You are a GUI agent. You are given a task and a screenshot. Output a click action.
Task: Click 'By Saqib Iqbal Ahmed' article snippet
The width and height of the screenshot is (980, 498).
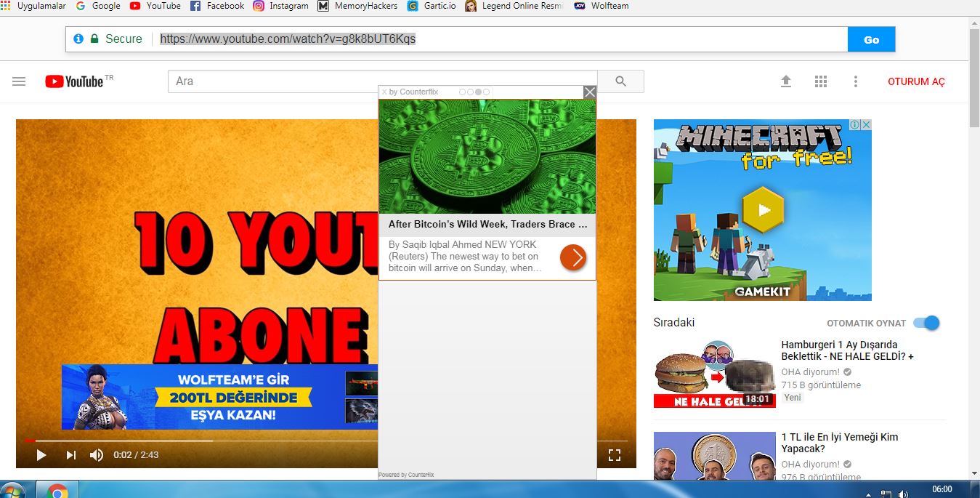tap(465, 257)
